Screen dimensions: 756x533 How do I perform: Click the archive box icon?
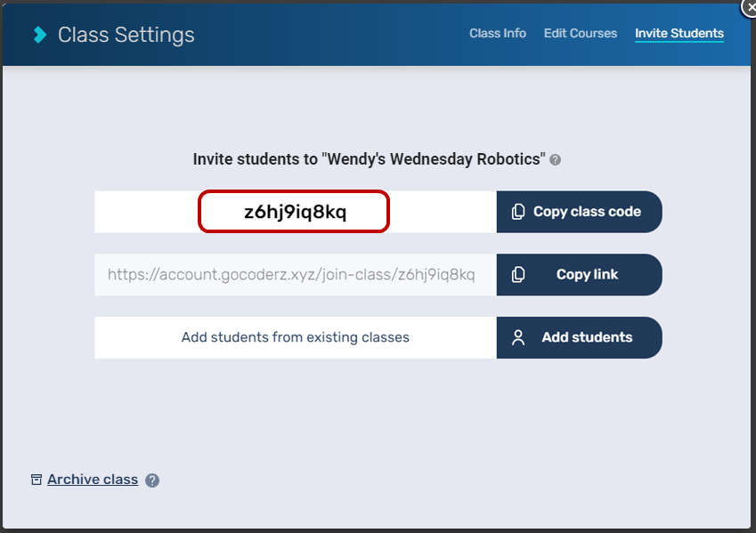click(x=37, y=480)
